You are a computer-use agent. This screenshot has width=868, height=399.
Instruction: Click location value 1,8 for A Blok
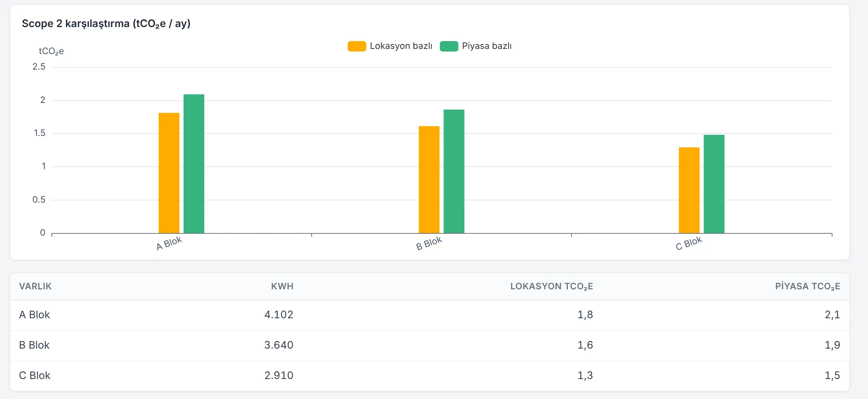(585, 315)
